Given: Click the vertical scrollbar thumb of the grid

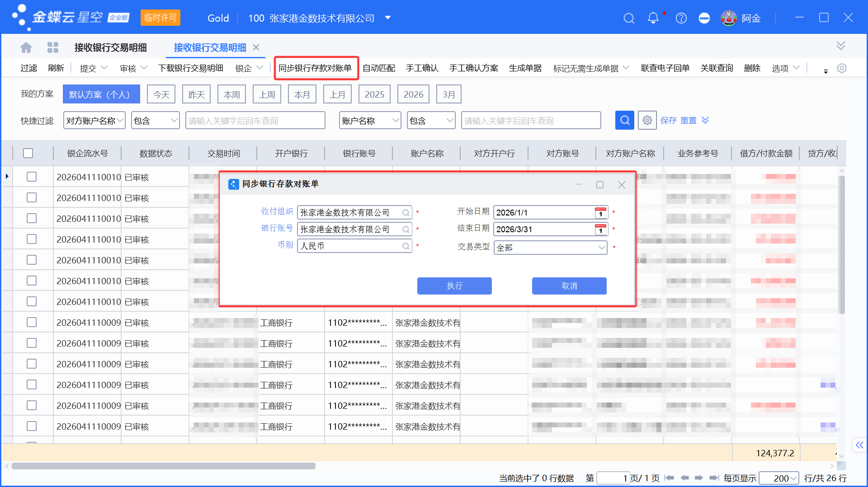Looking at the screenshot, I should click(841, 244).
